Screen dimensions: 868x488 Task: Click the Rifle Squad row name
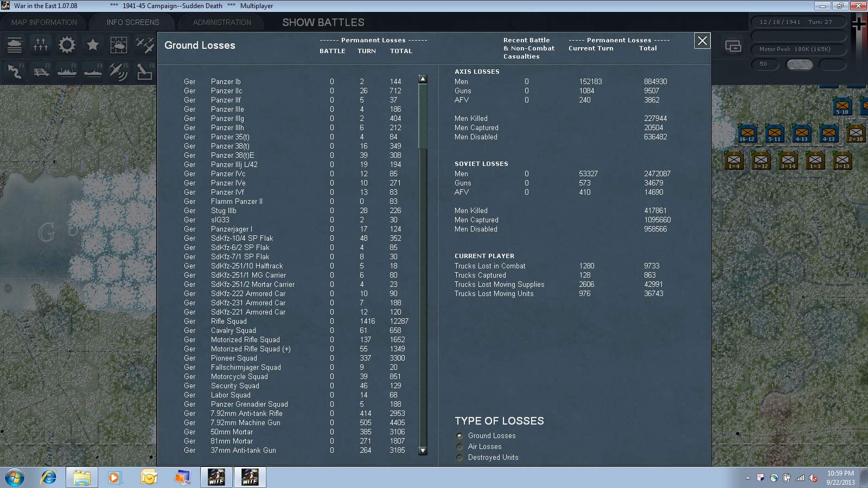(228, 321)
